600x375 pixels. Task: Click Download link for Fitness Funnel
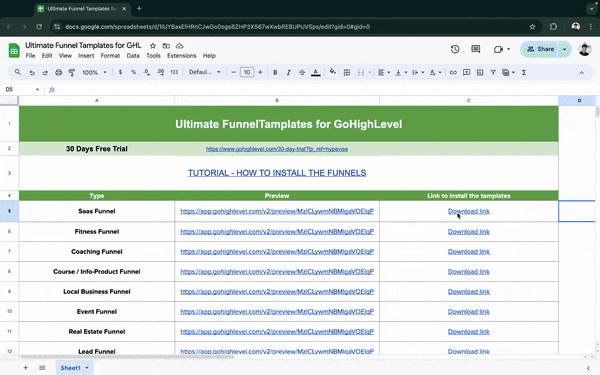click(x=469, y=232)
